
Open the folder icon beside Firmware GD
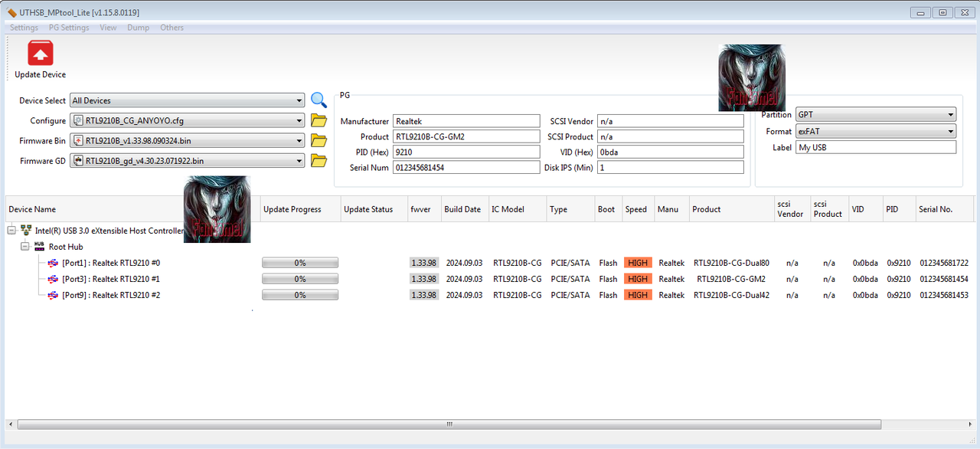(x=318, y=161)
